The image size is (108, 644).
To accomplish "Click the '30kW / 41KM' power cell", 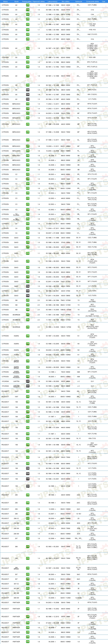I will pos(65,14).
